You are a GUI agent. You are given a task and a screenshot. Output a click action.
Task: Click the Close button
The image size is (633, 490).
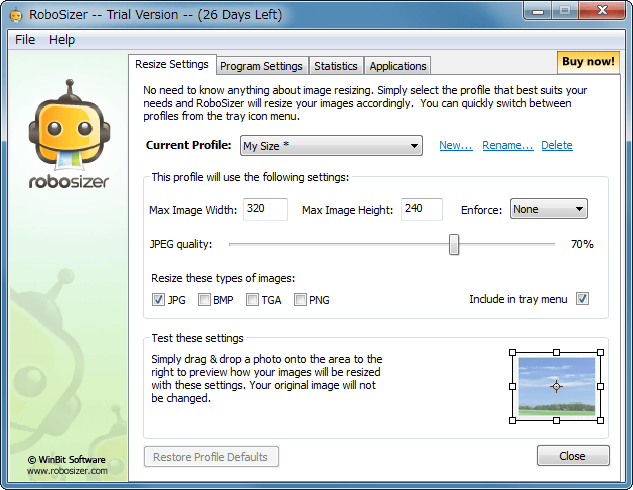click(573, 456)
